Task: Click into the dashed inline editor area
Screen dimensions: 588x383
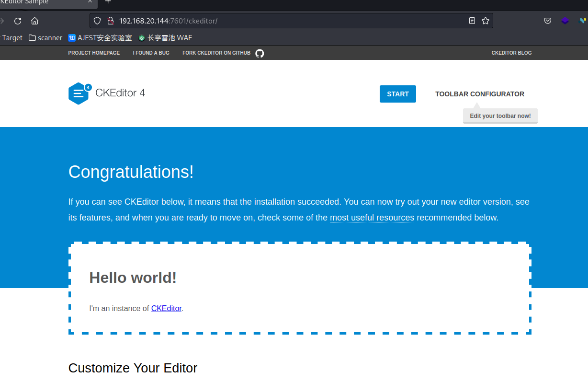Action: [300, 288]
